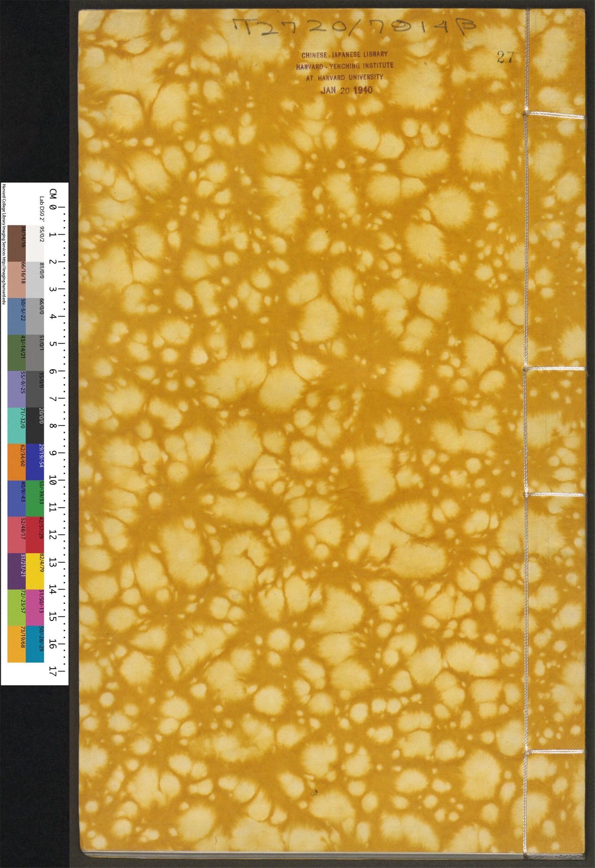595x868 pixels.
Task: Pick the teal swatch labeled 71/-32/0
Action: tap(16, 425)
